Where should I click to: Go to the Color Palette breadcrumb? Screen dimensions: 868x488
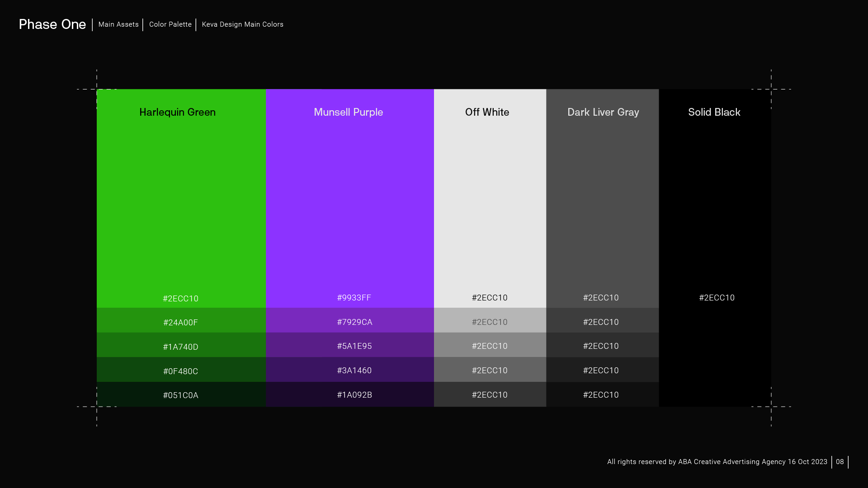170,24
